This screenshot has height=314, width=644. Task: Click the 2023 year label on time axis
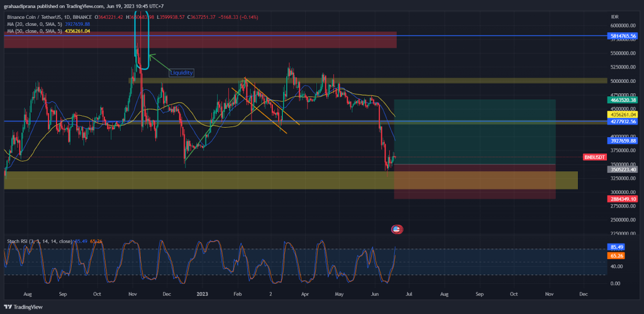click(x=202, y=294)
